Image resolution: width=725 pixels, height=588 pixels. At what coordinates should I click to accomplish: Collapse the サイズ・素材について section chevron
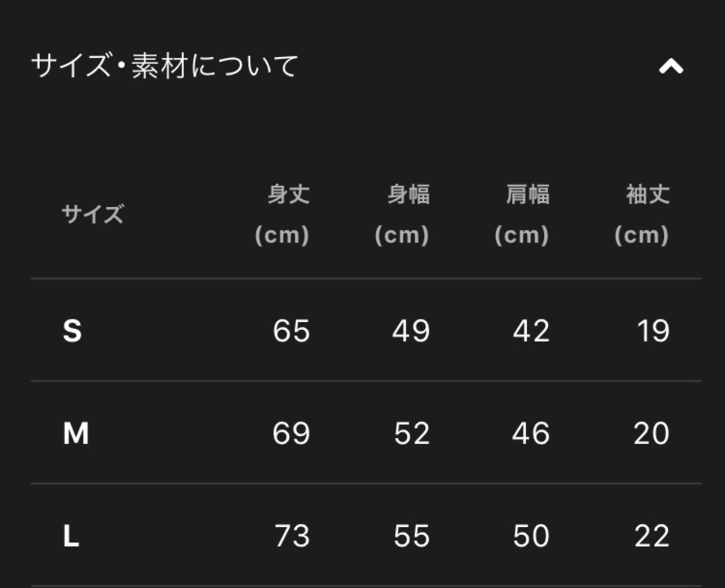click(671, 67)
